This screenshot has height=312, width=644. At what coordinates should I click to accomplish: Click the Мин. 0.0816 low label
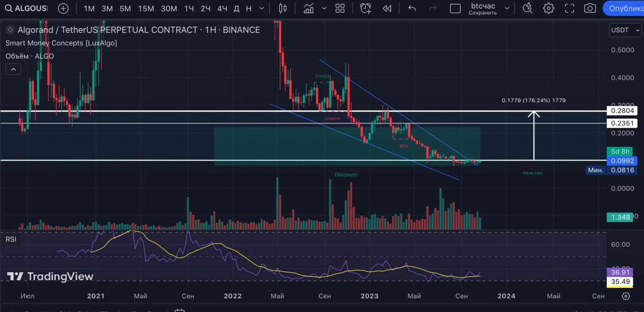611,171
